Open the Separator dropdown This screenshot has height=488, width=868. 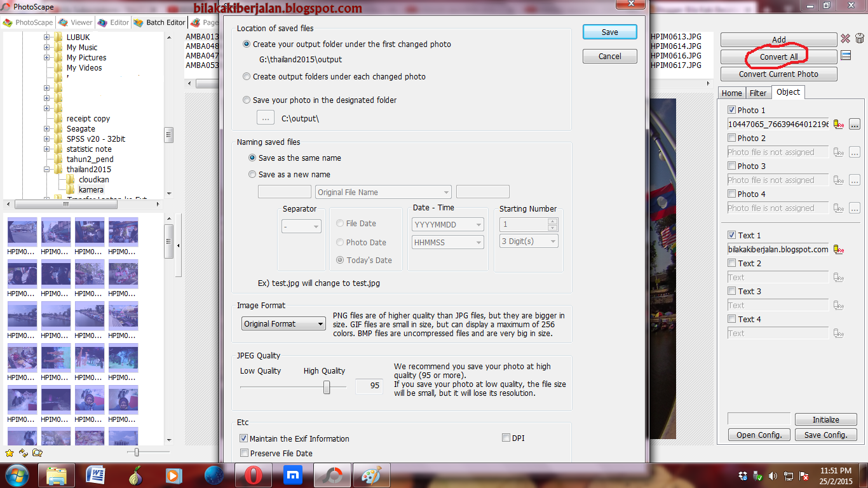click(x=301, y=227)
